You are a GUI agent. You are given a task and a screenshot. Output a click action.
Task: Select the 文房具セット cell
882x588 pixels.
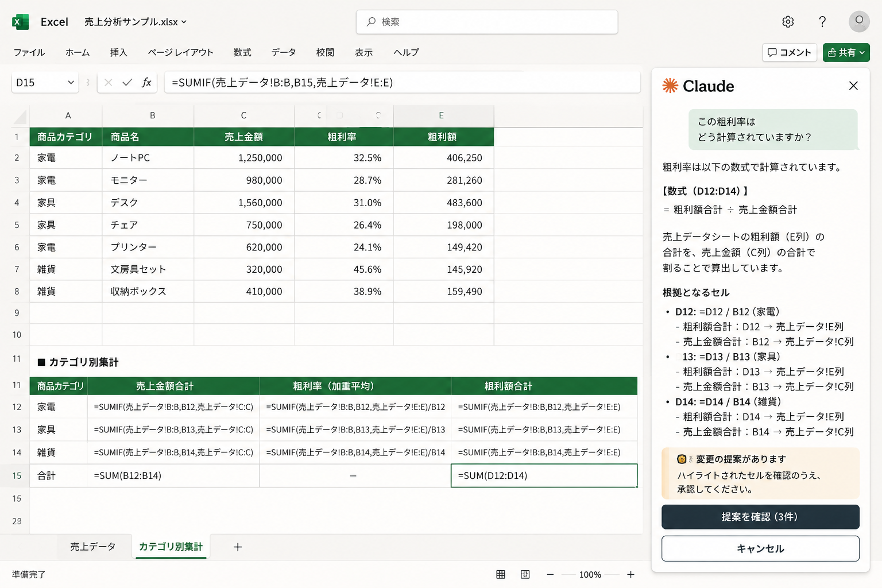[148, 269]
